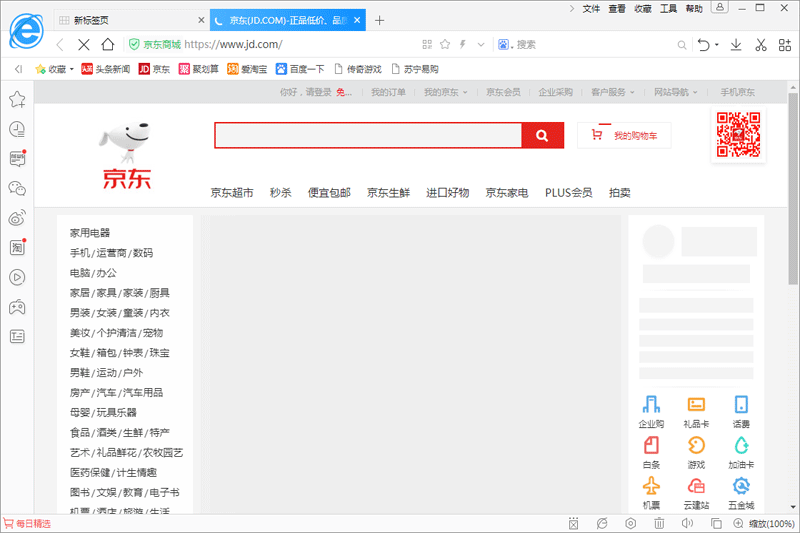The image size is (800, 533).
Task: Click the 企业购 service icon
Action: click(651, 412)
